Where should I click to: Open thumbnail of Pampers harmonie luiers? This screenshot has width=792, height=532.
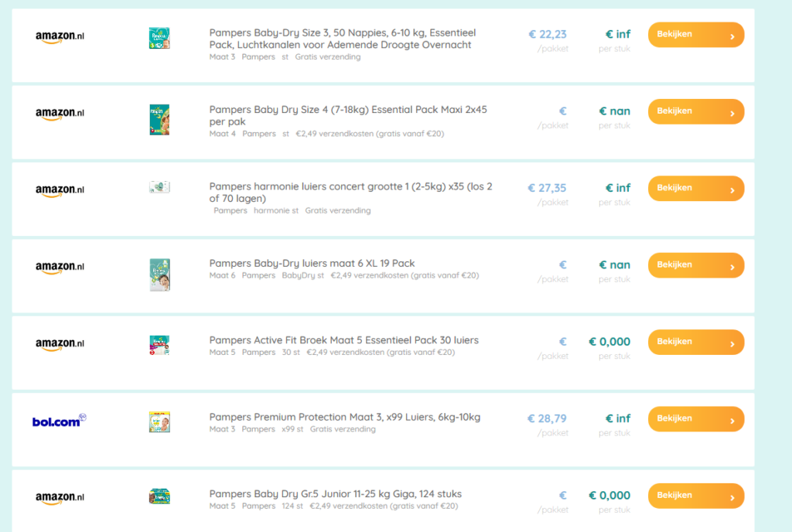(159, 187)
